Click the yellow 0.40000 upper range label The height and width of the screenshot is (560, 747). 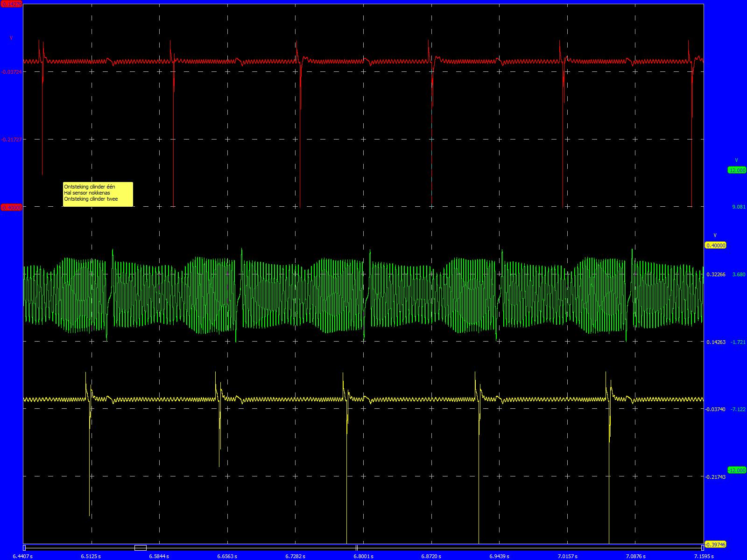pyautogui.click(x=715, y=245)
